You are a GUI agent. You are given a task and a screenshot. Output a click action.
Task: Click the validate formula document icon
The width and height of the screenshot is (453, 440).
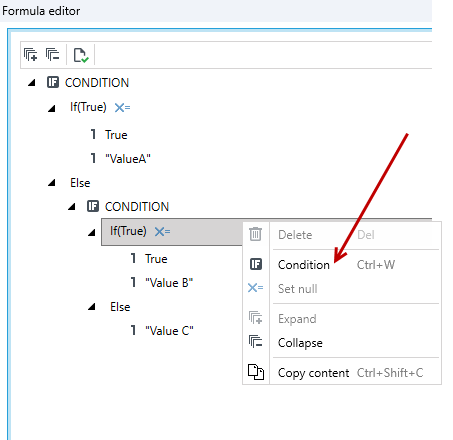[x=81, y=55]
